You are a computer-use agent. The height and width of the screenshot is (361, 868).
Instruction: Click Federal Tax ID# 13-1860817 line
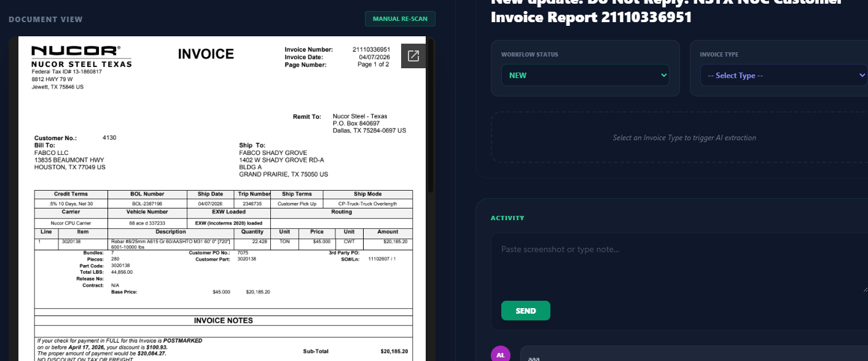click(66, 71)
